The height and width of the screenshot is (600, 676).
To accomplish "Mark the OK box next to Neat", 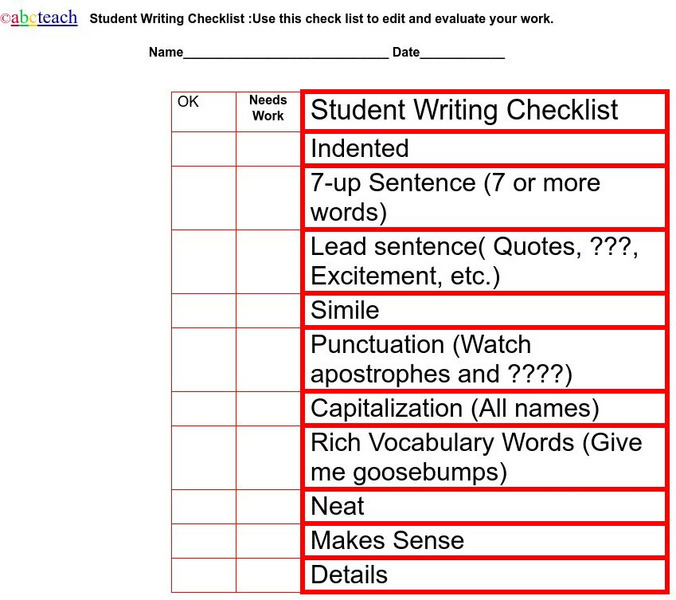I will click(x=204, y=507).
